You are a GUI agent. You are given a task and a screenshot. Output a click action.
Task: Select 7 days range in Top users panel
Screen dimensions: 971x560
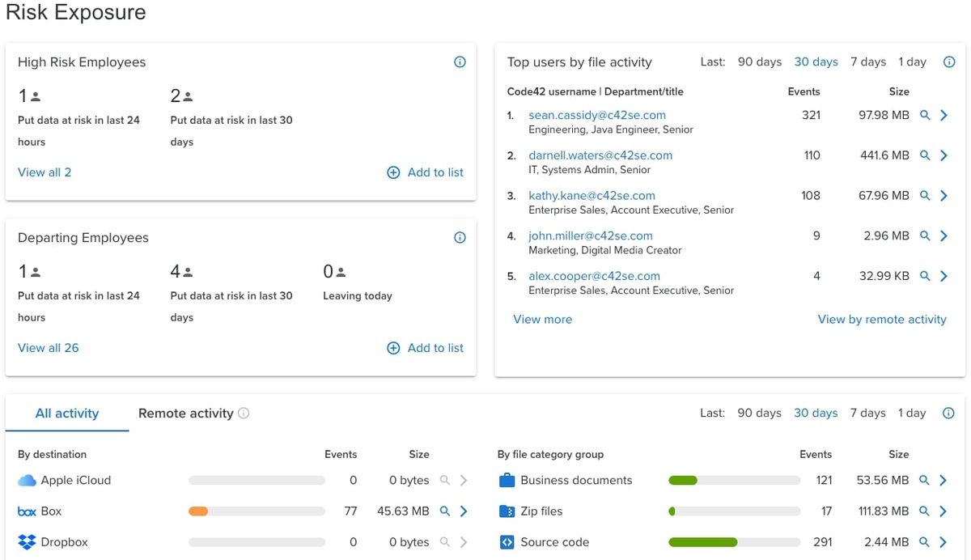(x=868, y=62)
